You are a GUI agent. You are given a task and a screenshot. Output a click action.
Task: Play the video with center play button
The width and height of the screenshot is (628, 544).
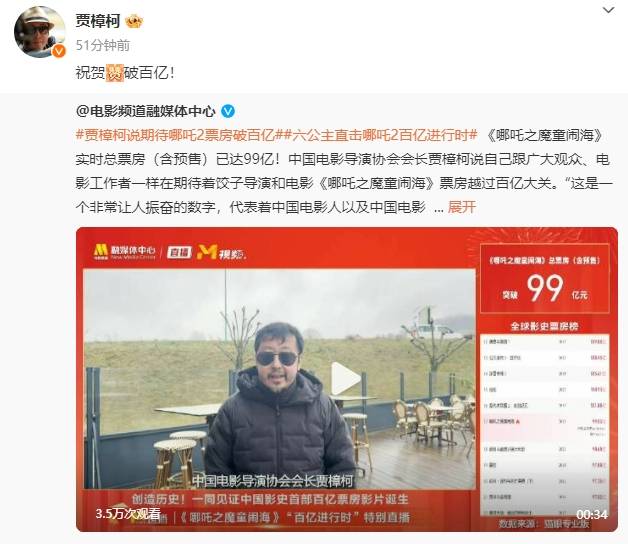[x=345, y=379]
